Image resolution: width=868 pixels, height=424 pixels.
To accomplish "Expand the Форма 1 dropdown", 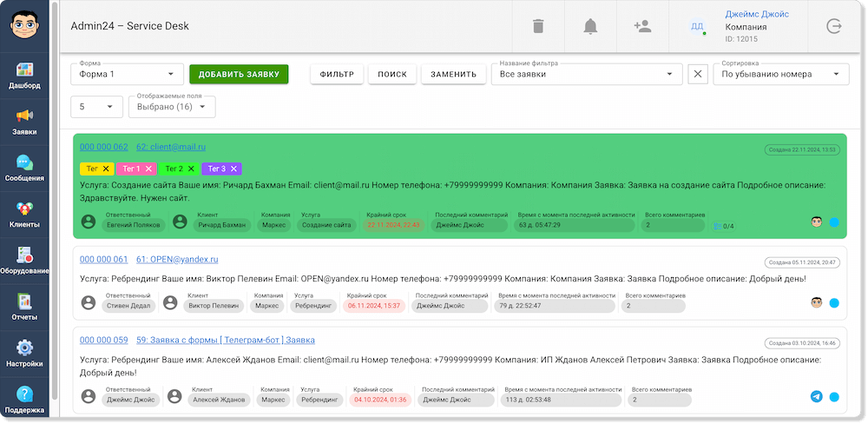I will [127, 75].
